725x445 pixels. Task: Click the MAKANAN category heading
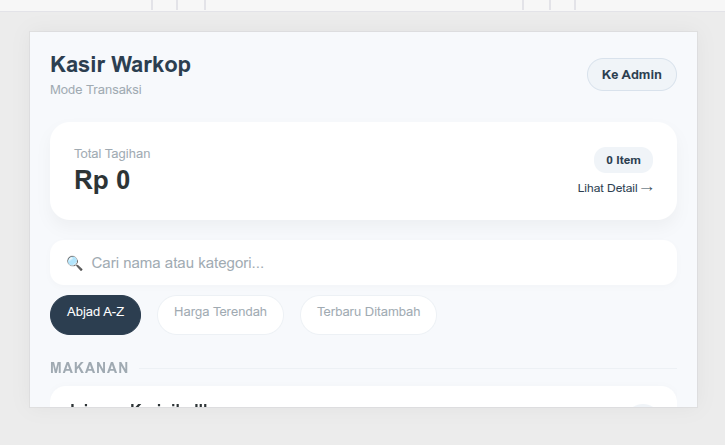(x=89, y=368)
